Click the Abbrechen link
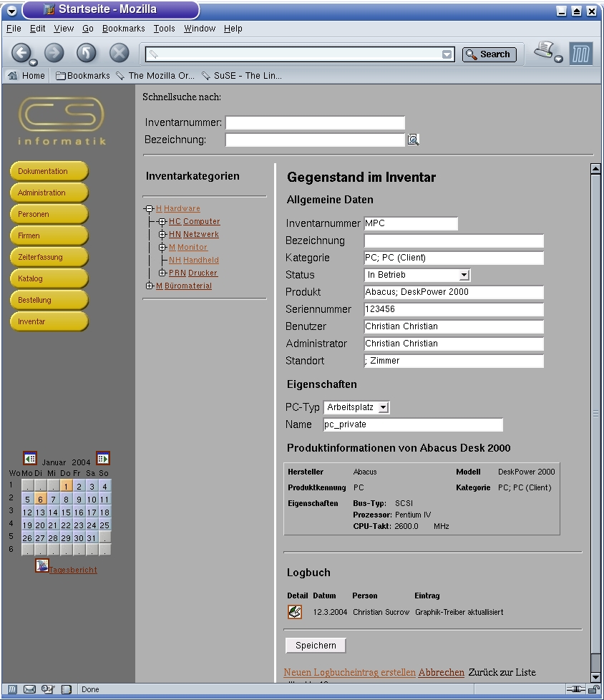 coord(441,672)
